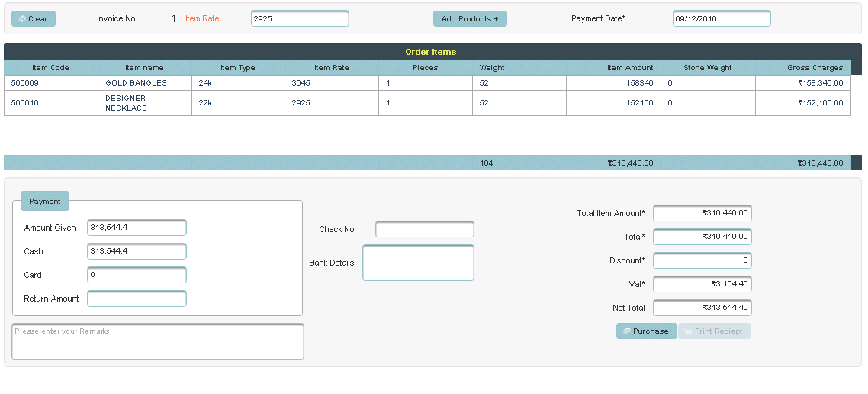This screenshot has height=394, width=868.
Task: Click the Net Total field
Action: pyautogui.click(x=702, y=308)
